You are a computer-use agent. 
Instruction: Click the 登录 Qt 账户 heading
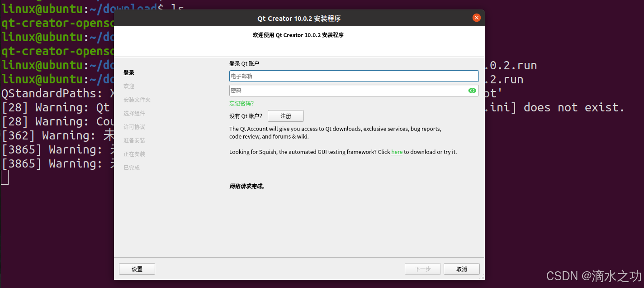(x=244, y=64)
